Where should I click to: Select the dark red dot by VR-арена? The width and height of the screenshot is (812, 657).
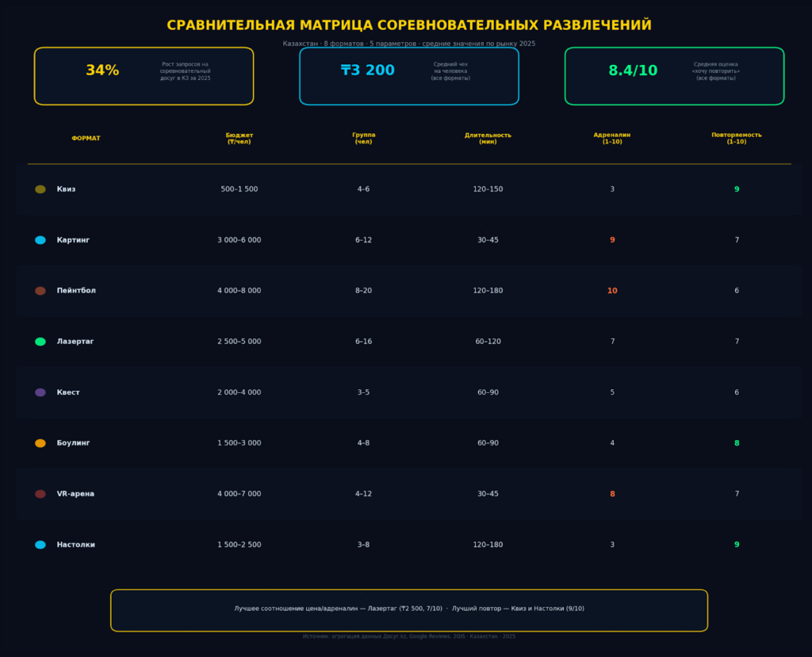coord(40,494)
